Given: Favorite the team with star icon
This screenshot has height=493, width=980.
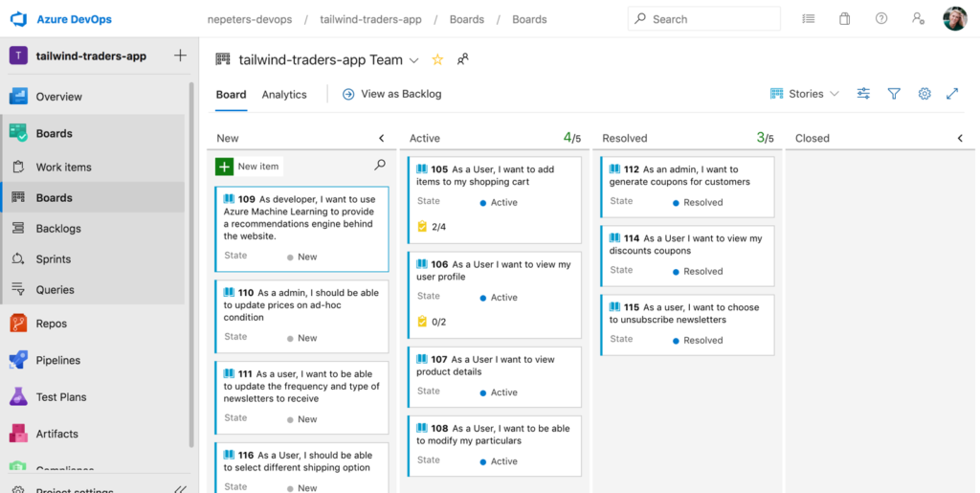Looking at the screenshot, I should click(x=437, y=59).
